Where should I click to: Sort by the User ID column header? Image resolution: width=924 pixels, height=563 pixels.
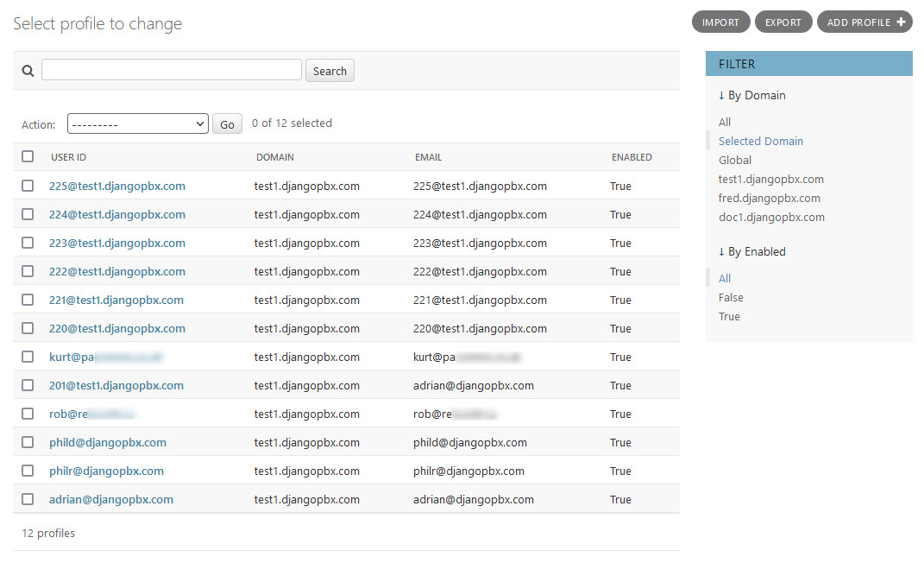(x=68, y=157)
